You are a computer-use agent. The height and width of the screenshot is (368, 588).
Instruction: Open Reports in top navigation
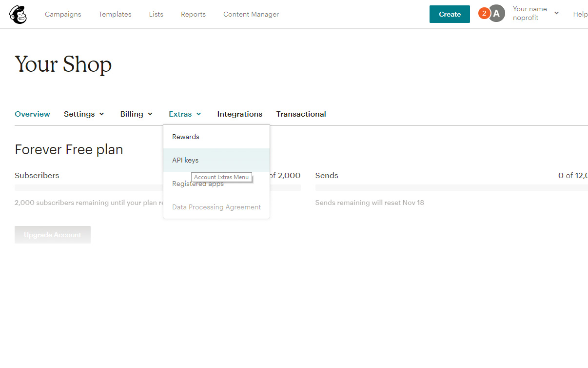pos(193,14)
